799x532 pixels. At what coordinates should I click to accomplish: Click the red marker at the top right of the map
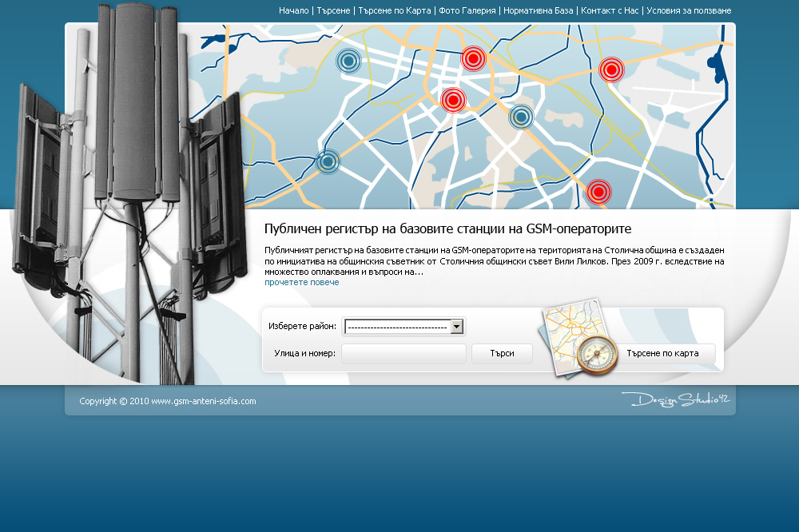pyautogui.click(x=611, y=69)
